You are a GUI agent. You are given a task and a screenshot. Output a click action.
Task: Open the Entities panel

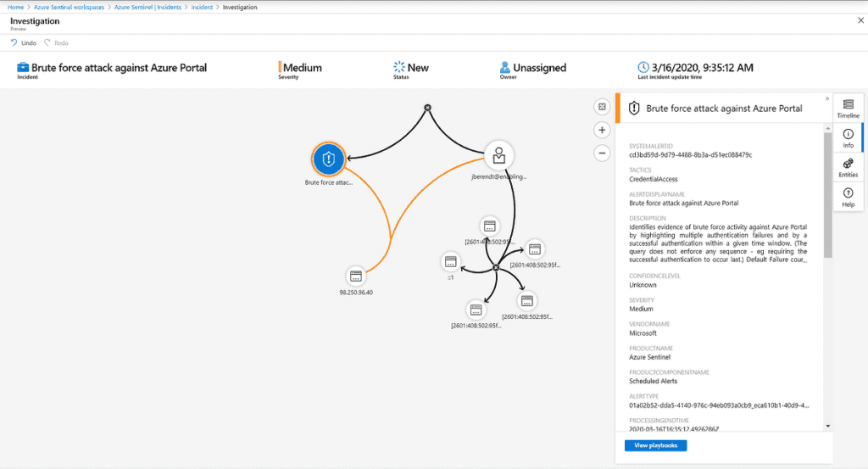tap(848, 167)
